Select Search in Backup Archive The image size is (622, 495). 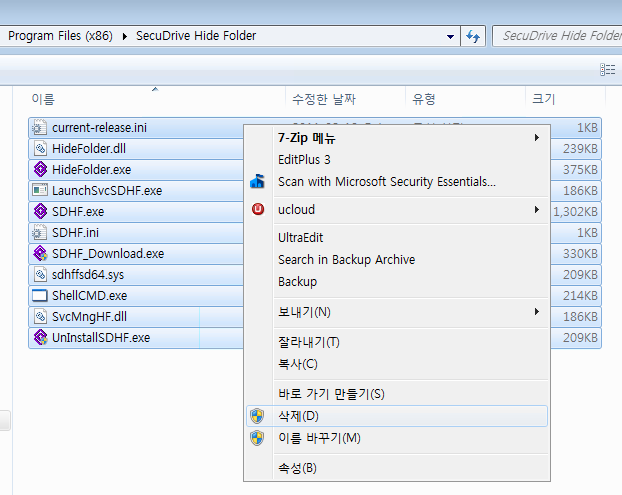click(397, 259)
